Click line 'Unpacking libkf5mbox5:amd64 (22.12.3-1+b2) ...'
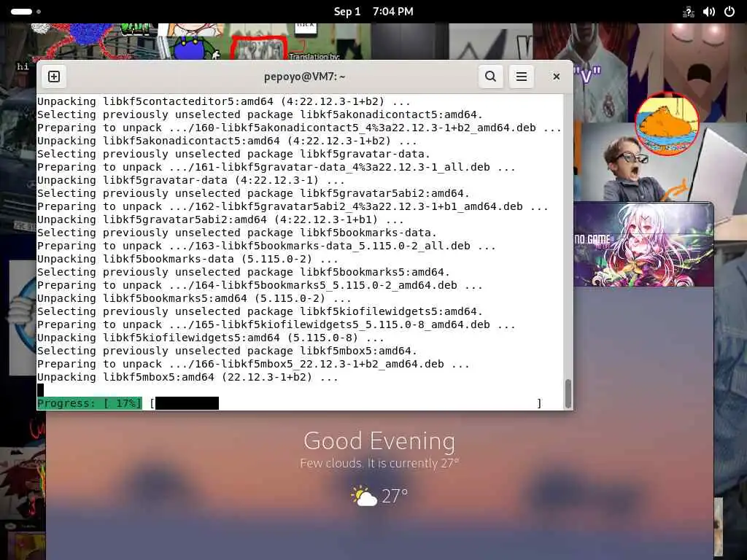 point(187,377)
